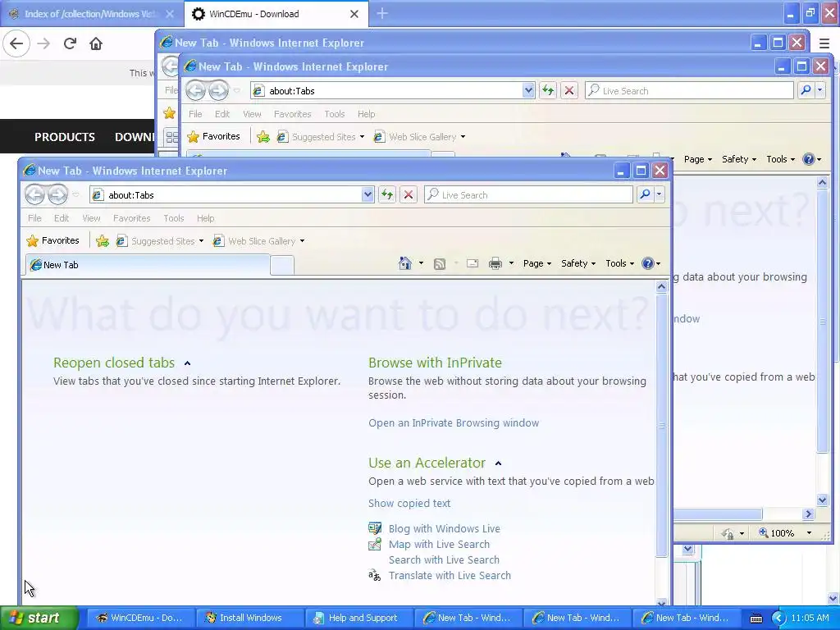Click scroll-up arrow of front window scrollbar
This screenshot has height=630, width=840.
click(662, 286)
